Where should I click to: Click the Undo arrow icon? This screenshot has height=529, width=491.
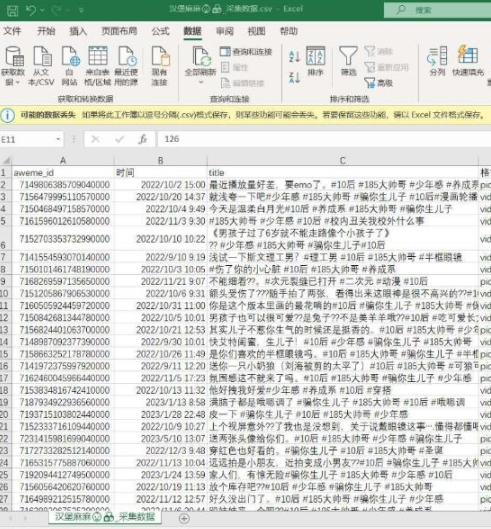[31, 10]
